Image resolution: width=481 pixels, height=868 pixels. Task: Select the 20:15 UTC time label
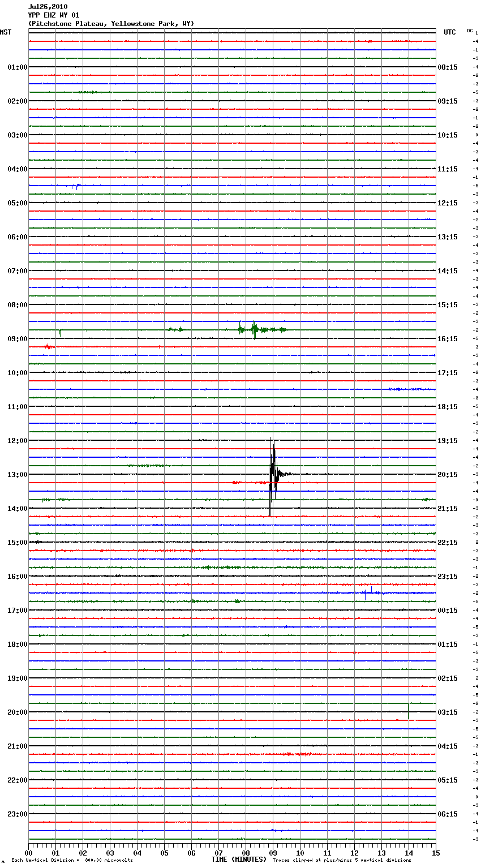pos(448,474)
